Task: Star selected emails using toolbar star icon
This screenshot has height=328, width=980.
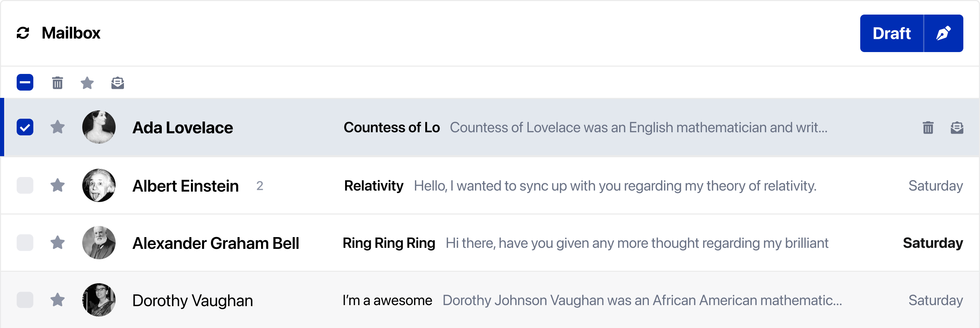Action: [87, 83]
